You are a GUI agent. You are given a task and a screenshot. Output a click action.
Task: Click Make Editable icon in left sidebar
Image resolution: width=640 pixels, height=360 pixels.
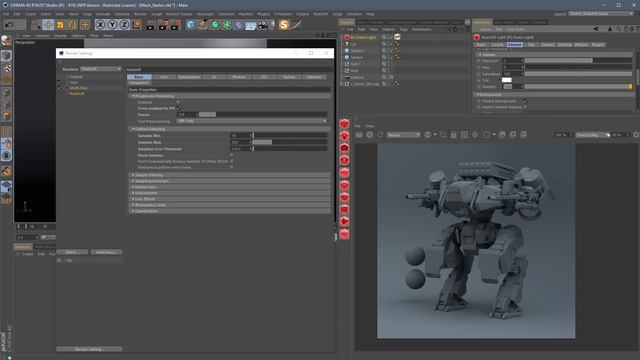click(6, 41)
